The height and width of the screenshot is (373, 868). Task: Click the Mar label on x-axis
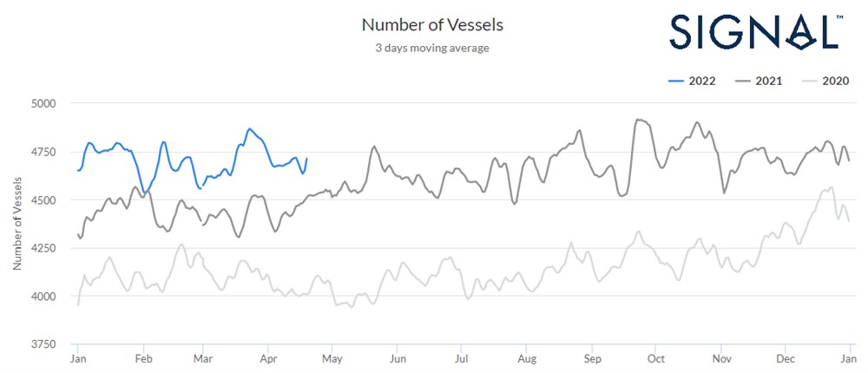coord(202,358)
